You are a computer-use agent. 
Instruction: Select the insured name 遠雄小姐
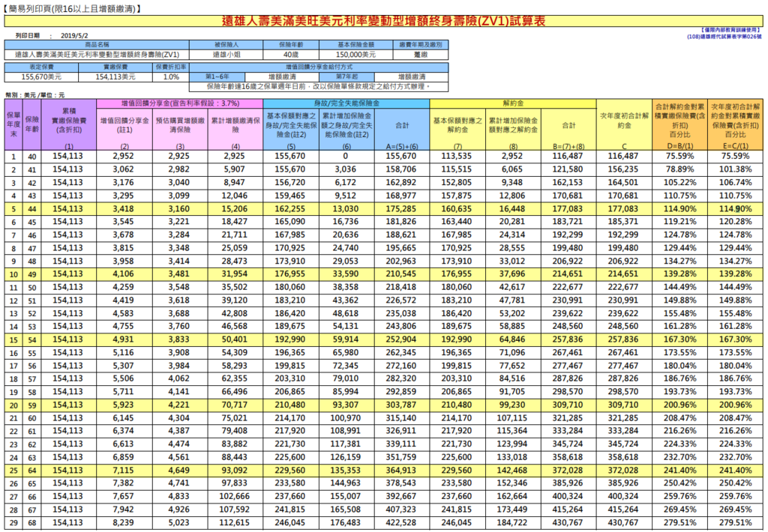[226, 55]
